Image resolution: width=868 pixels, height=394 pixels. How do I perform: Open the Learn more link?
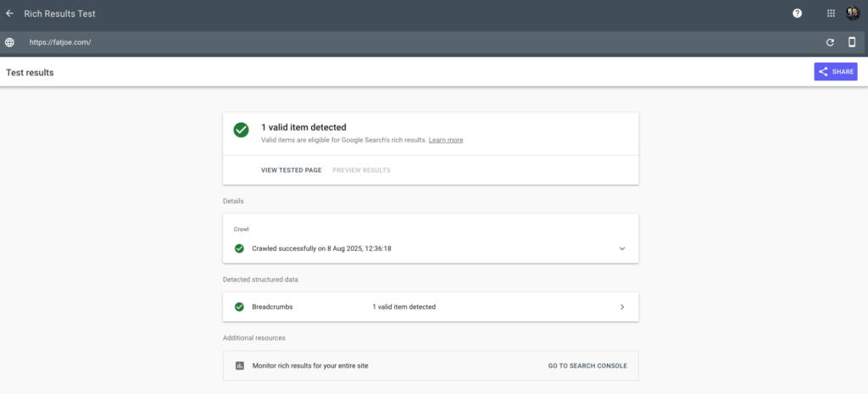446,140
